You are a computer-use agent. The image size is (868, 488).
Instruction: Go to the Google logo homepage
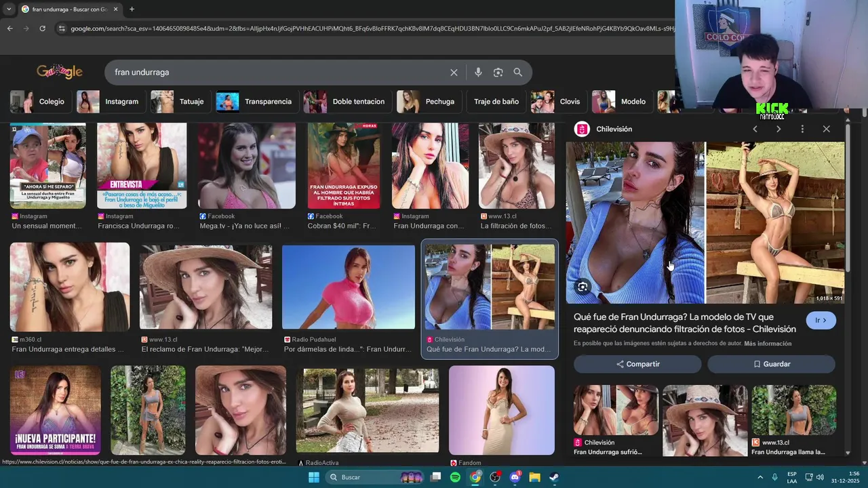(60, 72)
